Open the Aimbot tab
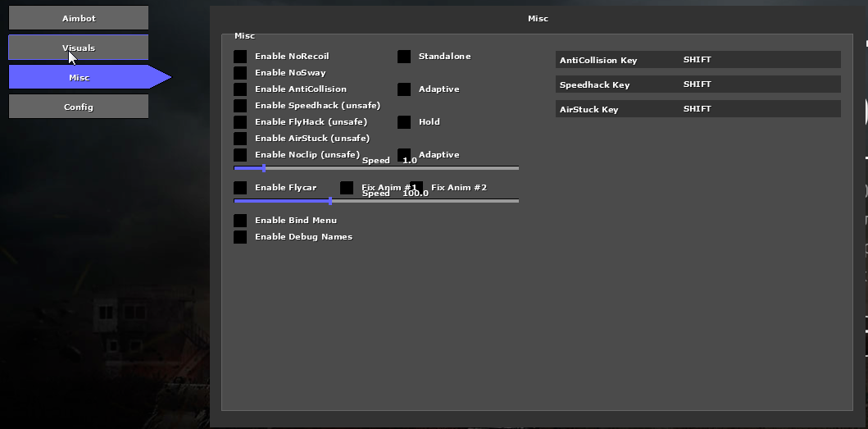The height and width of the screenshot is (429, 868). [79, 18]
